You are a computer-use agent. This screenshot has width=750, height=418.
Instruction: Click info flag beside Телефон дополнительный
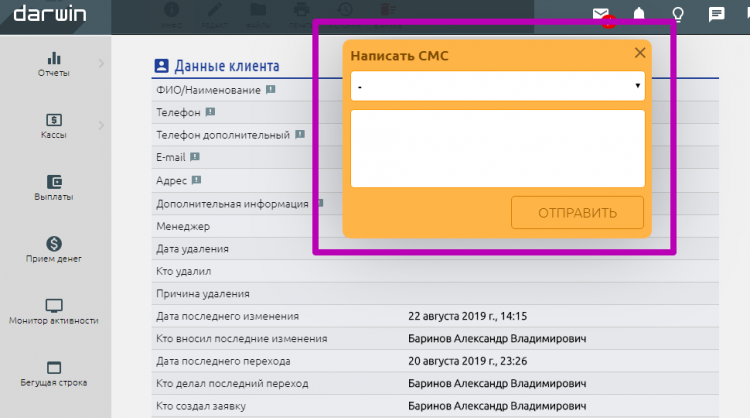click(x=300, y=134)
